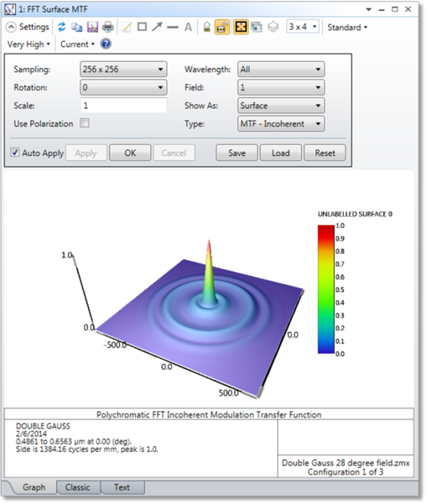Switch to the Graph tab
The width and height of the screenshot is (427, 504).
tap(34, 487)
